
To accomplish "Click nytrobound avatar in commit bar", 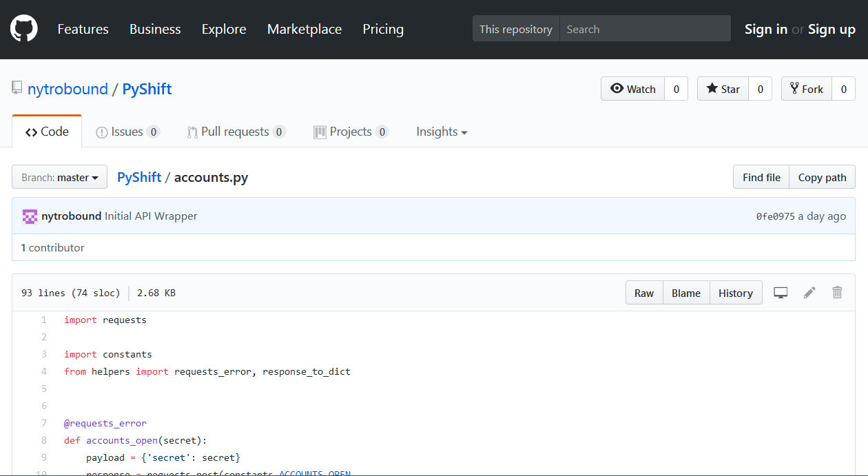I will [30, 216].
